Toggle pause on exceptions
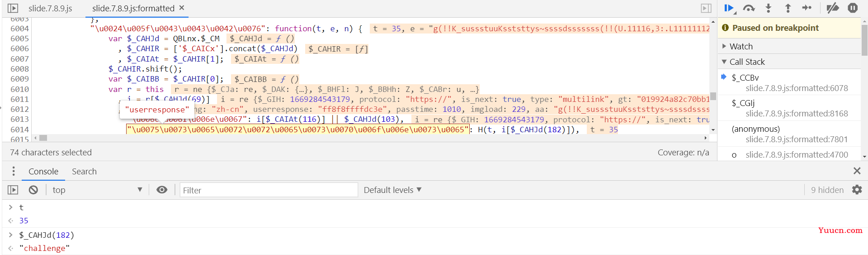868x255 pixels. click(x=853, y=8)
